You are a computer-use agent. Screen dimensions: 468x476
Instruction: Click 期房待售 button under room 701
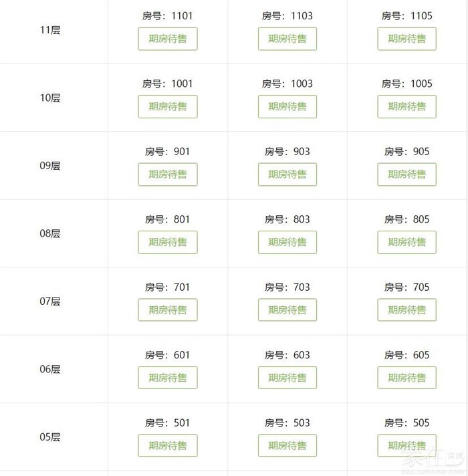tap(168, 310)
